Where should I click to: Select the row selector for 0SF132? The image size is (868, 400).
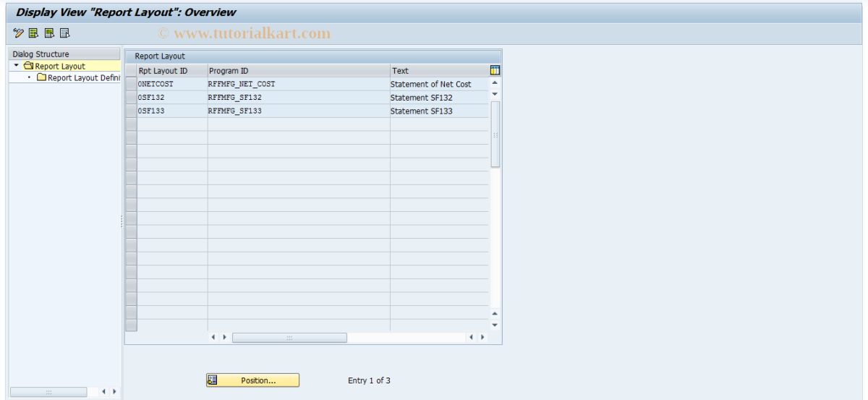tap(131, 98)
